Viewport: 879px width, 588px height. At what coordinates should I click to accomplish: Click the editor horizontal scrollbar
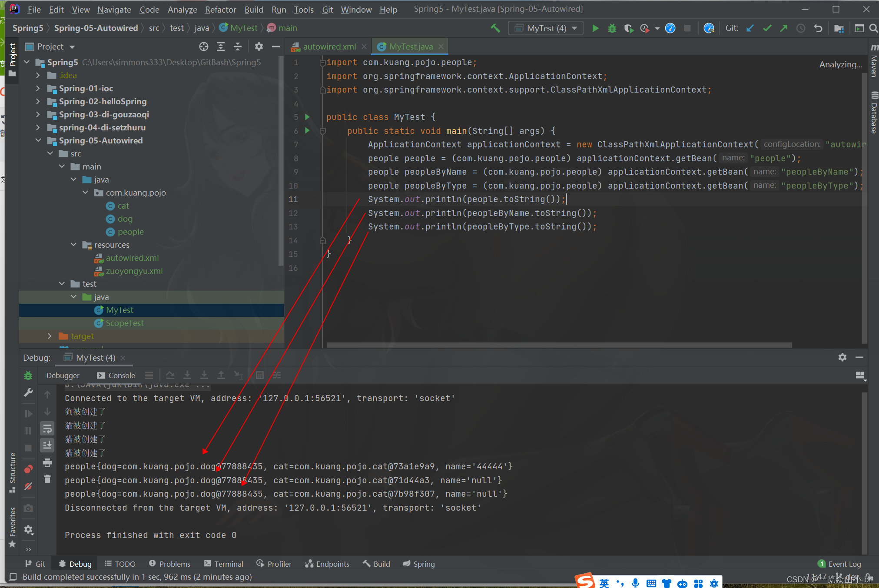pos(559,345)
